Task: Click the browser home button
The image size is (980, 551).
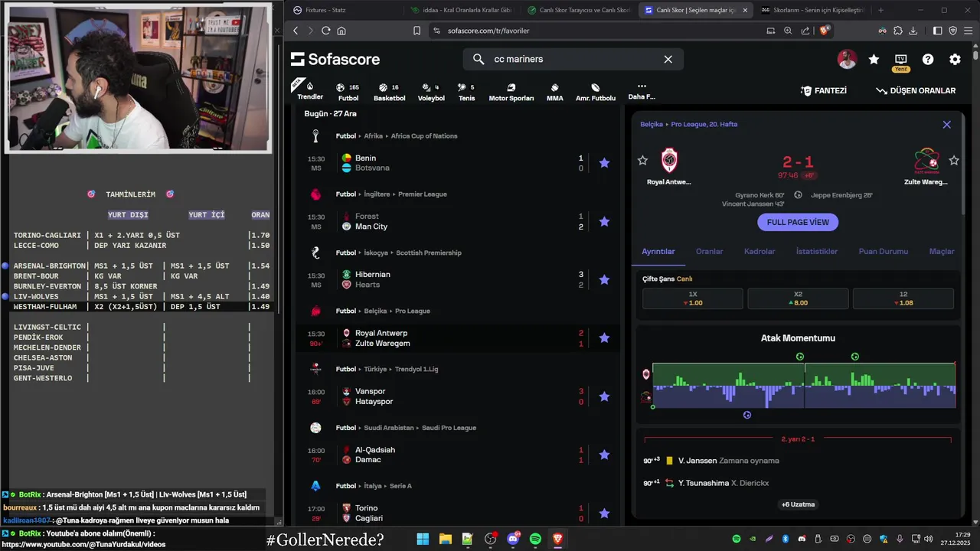Action: [341, 31]
